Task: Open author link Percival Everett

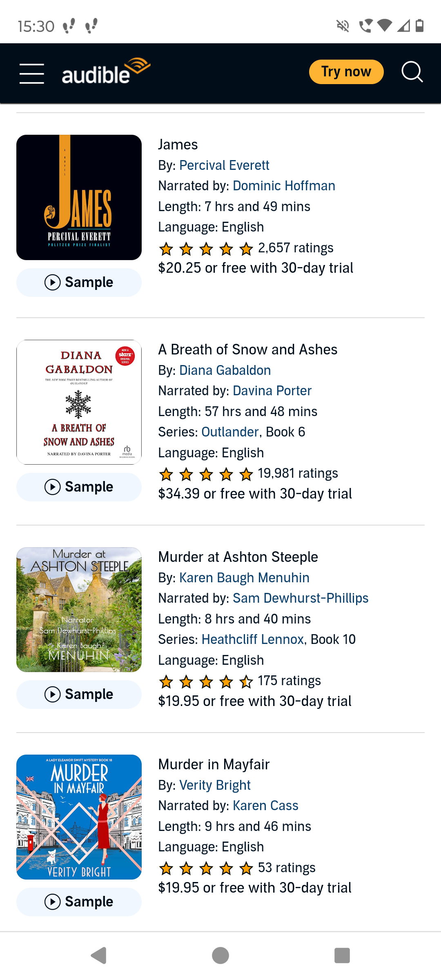Action: coord(224,165)
